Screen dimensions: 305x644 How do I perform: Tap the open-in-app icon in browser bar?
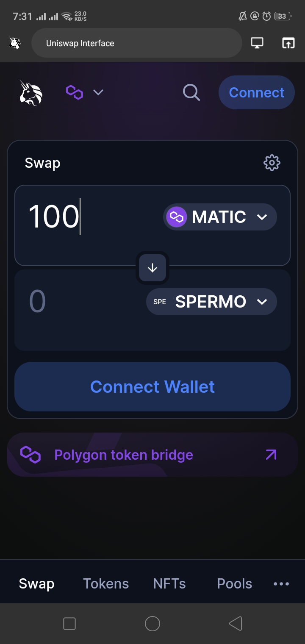(288, 43)
